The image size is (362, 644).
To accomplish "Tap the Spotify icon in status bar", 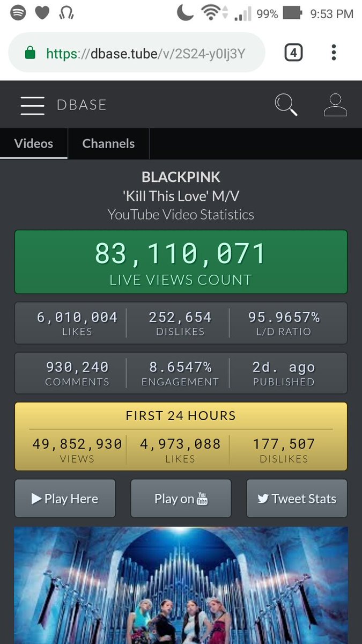I will 18,12.
